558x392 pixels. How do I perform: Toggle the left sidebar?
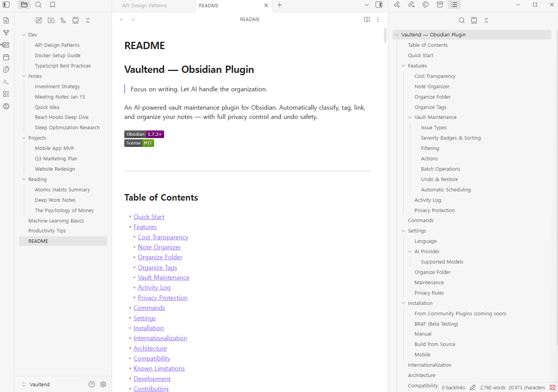click(x=6, y=5)
